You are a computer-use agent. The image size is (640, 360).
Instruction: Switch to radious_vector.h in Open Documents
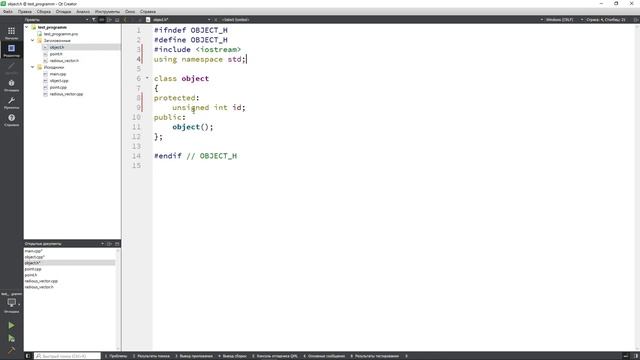pyautogui.click(x=39, y=287)
